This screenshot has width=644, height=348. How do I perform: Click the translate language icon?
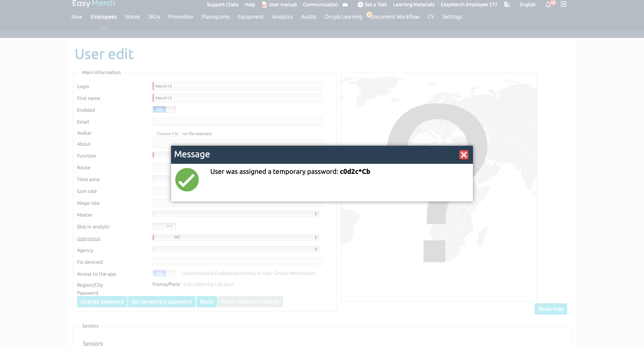(x=507, y=5)
